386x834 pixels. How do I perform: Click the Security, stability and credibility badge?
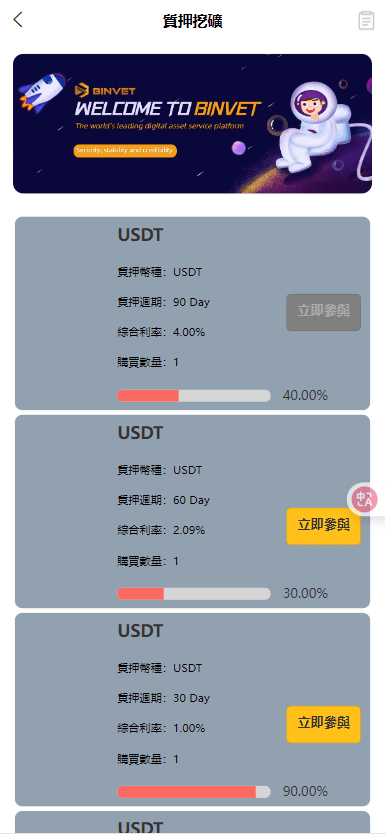125,151
